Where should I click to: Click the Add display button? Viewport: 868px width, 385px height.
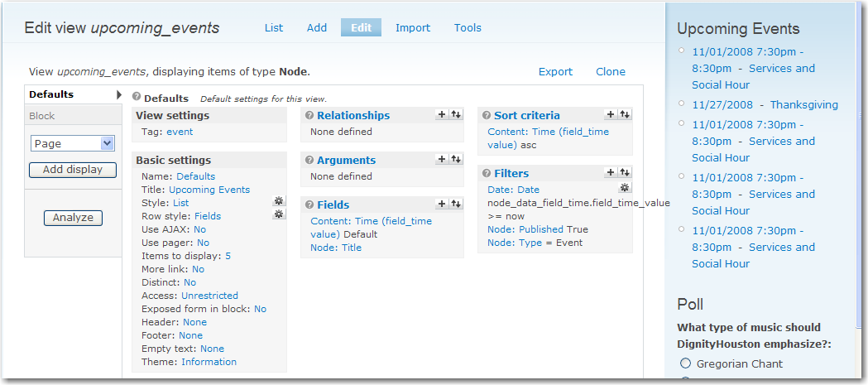tap(73, 170)
